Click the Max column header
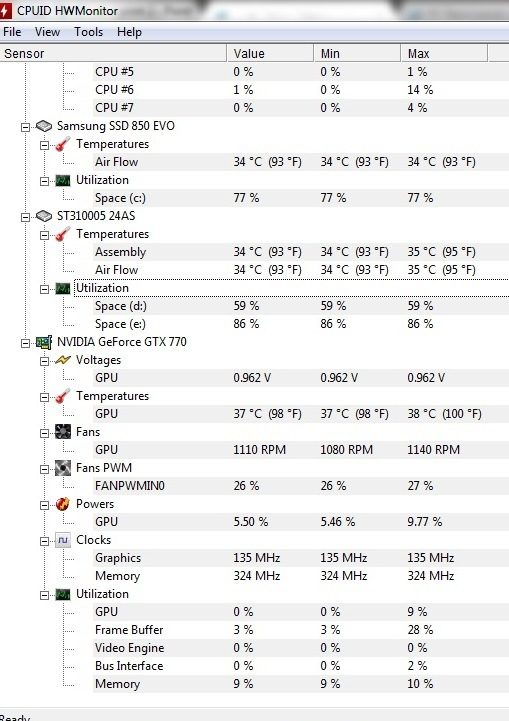Viewport: 509px width, 721px height. (x=444, y=53)
